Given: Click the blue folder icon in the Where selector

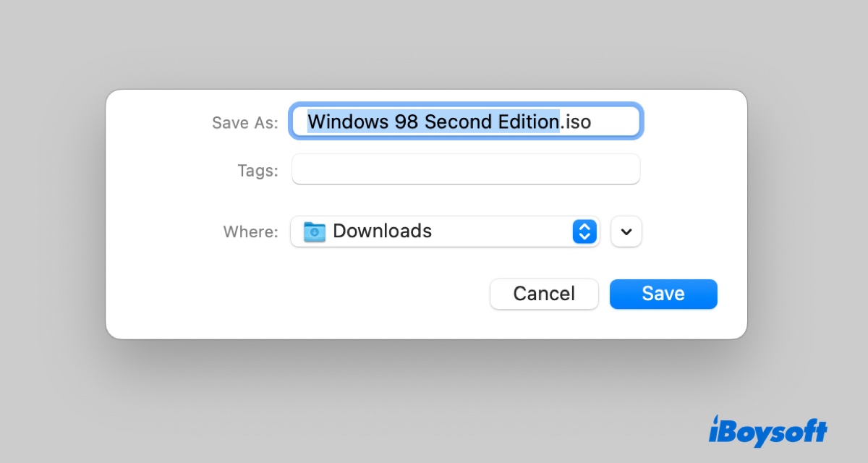Looking at the screenshot, I should (315, 231).
